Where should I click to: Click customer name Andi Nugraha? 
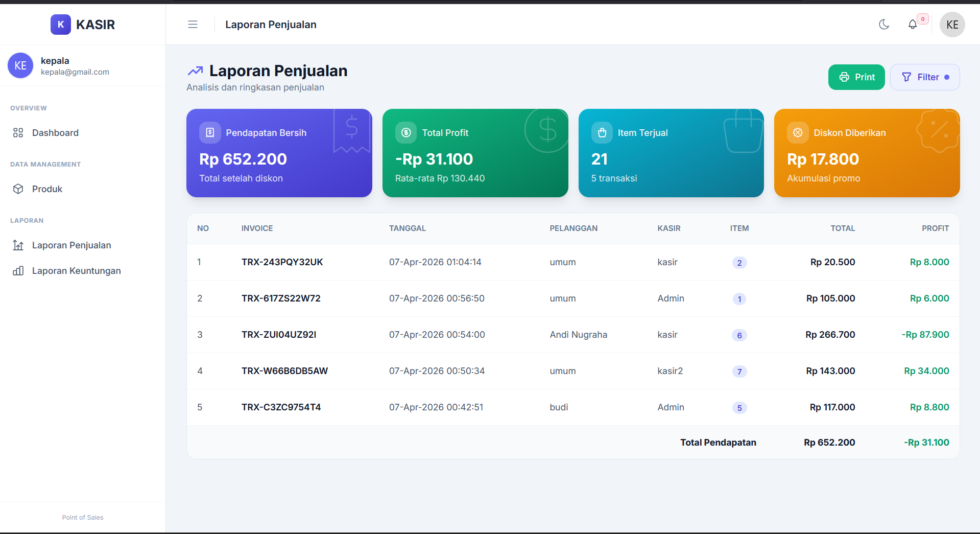pyautogui.click(x=579, y=335)
